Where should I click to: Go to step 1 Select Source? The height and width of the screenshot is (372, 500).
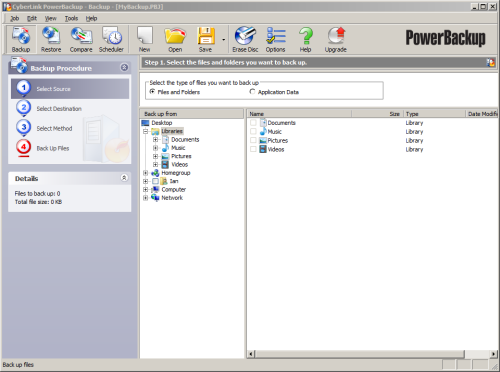pyautogui.click(x=70, y=89)
